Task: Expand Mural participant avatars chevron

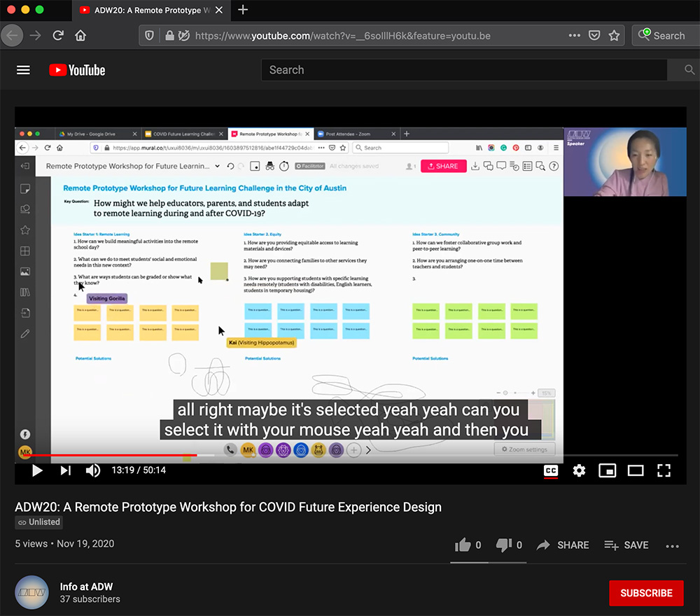Action: click(368, 450)
